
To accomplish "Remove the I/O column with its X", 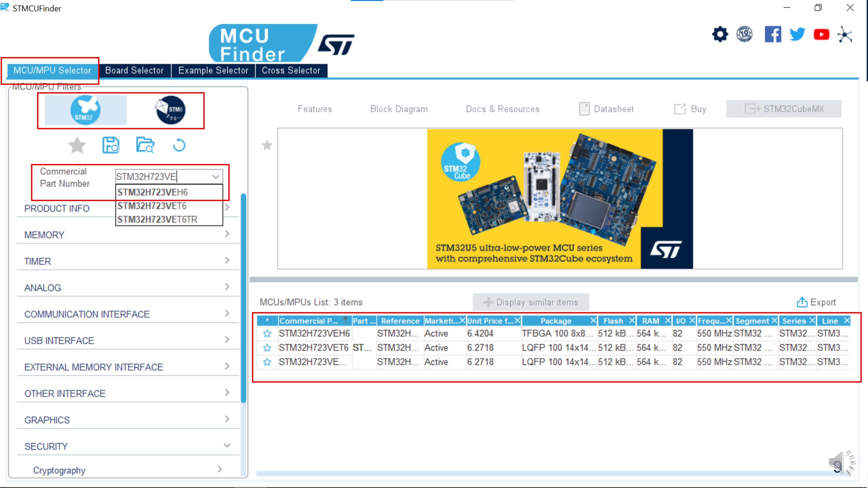I will click(692, 321).
